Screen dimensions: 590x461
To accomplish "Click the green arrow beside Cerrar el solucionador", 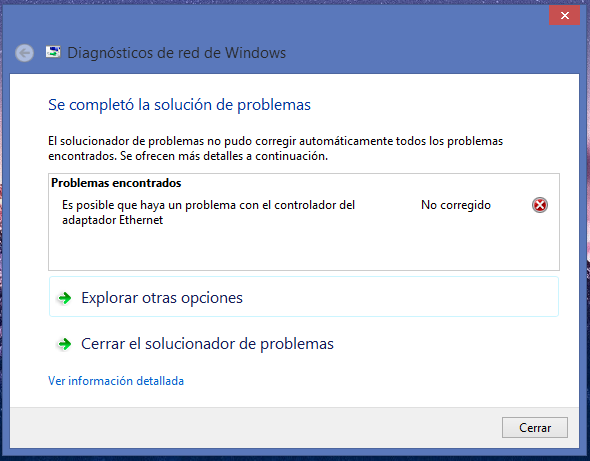I will click(65, 344).
